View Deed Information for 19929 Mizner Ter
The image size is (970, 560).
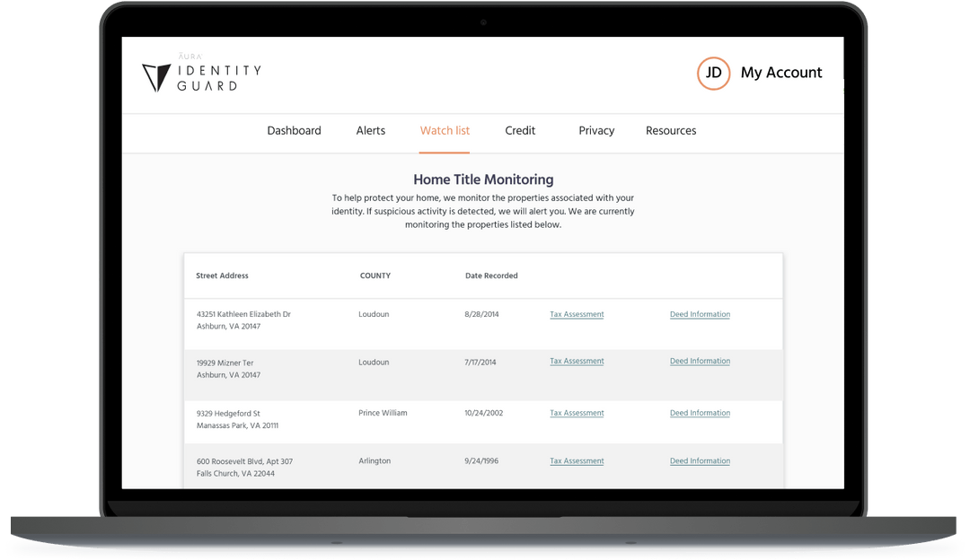pos(700,361)
